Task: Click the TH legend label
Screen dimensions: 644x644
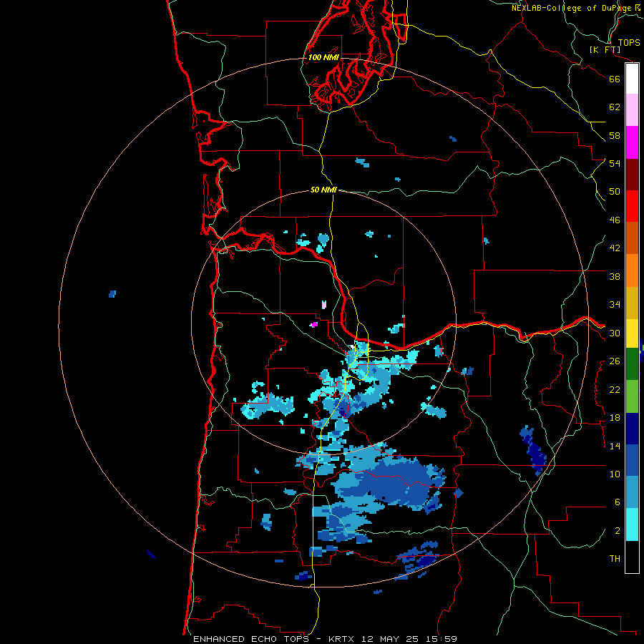Action: point(615,559)
